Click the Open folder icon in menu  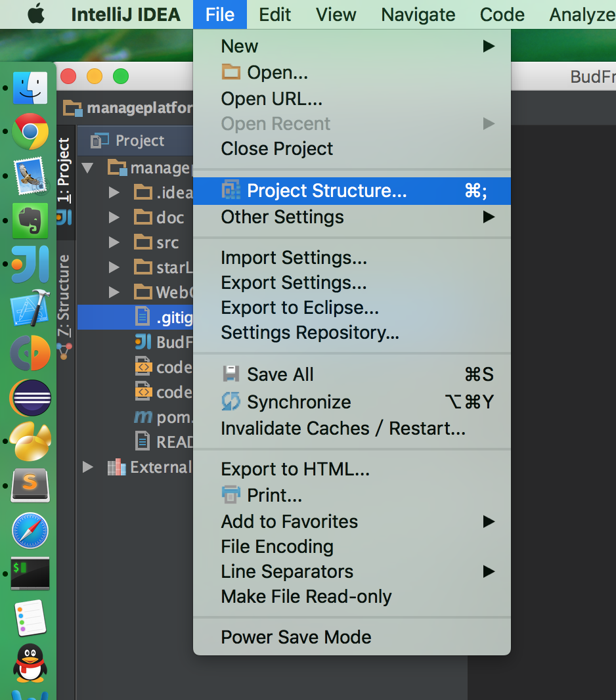click(231, 72)
